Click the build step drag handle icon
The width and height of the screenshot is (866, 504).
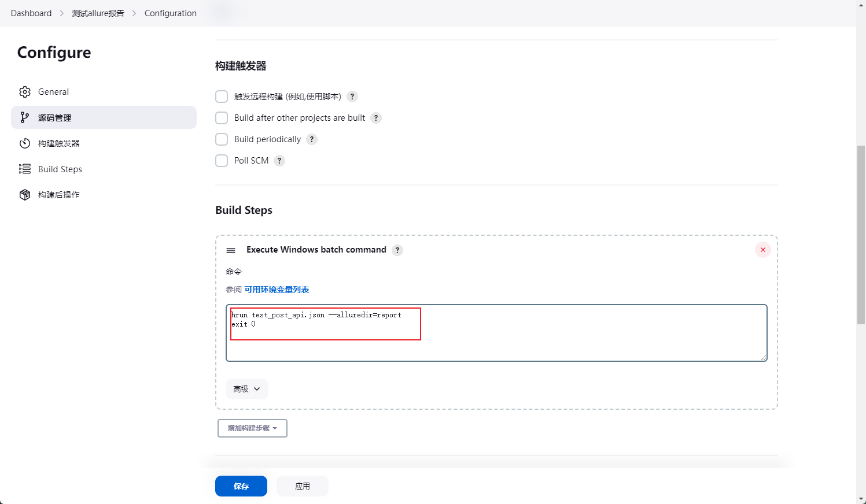[x=231, y=250]
